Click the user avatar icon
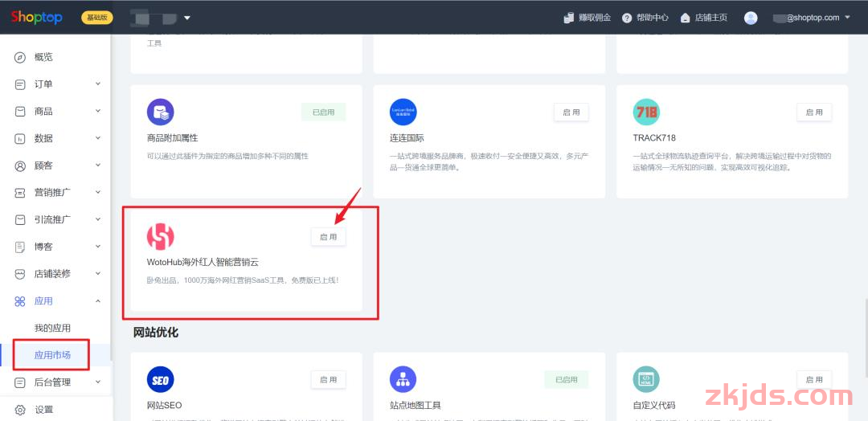This screenshot has width=868, height=421. pyautogui.click(x=751, y=18)
